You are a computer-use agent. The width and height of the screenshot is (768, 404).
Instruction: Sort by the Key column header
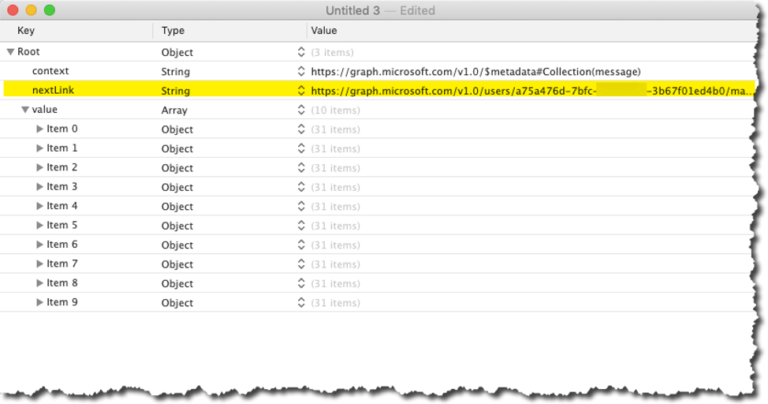[80, 31]
